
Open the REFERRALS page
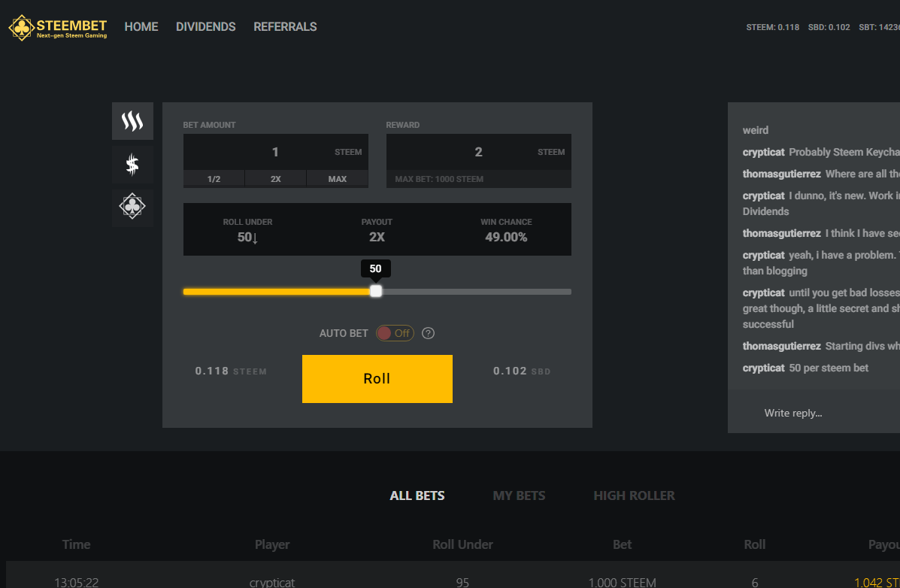click(x=285, y=27)
